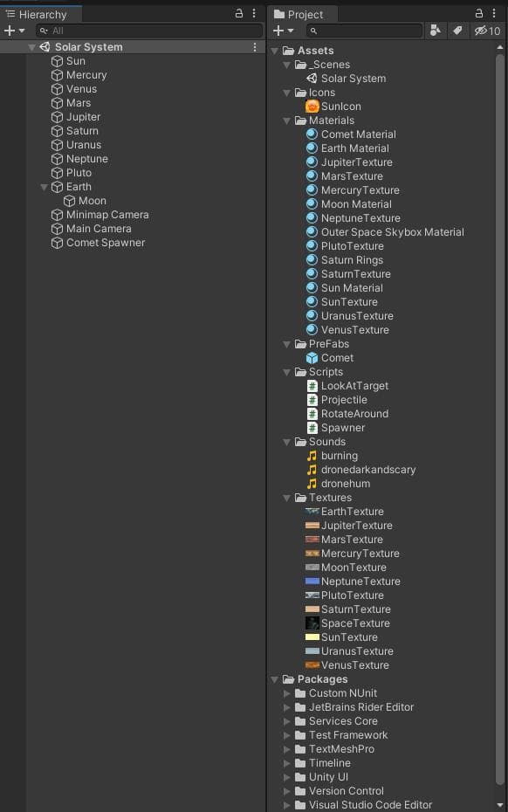The image size is (508, 812).
Task: Click the Project panel scroll down arrow
Action: pyautogui.click(x=500, y=805)
